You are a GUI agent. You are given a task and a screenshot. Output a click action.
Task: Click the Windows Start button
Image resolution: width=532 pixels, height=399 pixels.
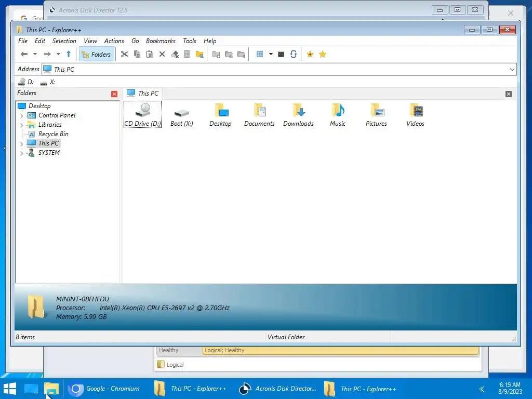10,389
